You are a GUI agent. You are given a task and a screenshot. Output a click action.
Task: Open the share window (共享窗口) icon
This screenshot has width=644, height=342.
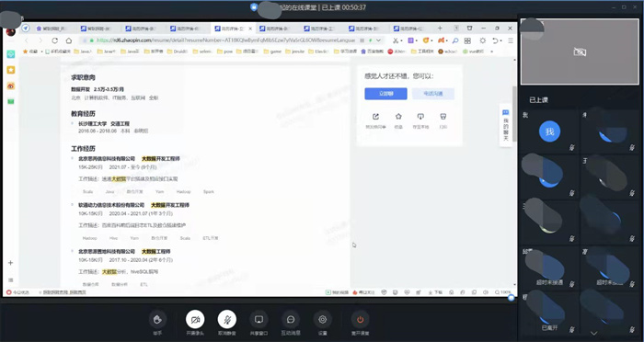click(259, 319)
